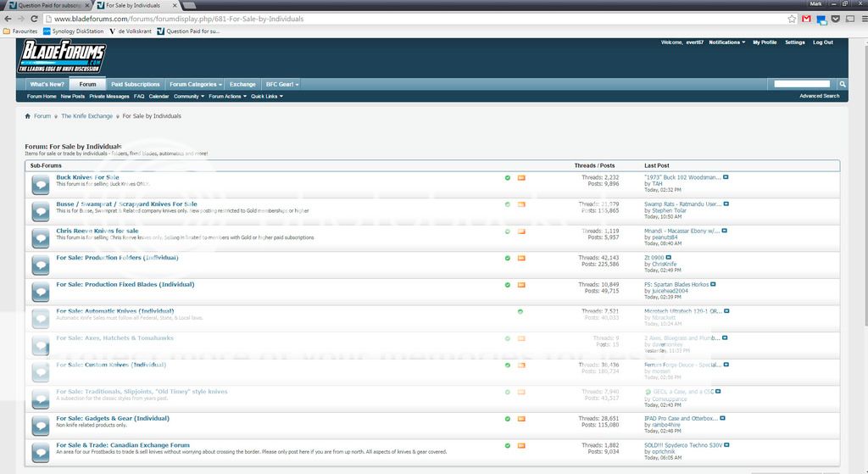Open Forum breadcrumb link
868x474 pixels.
[42, 116]
